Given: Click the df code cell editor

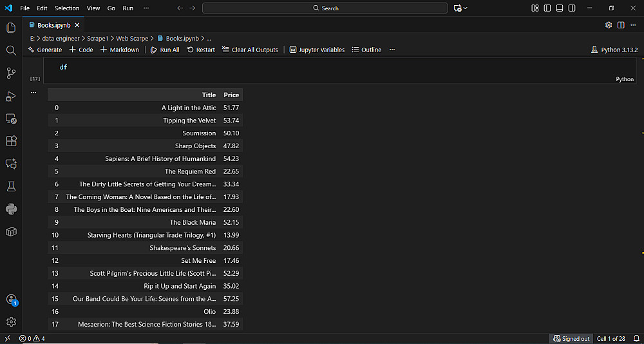Looking at the screenshot, I should click(339, 70).
